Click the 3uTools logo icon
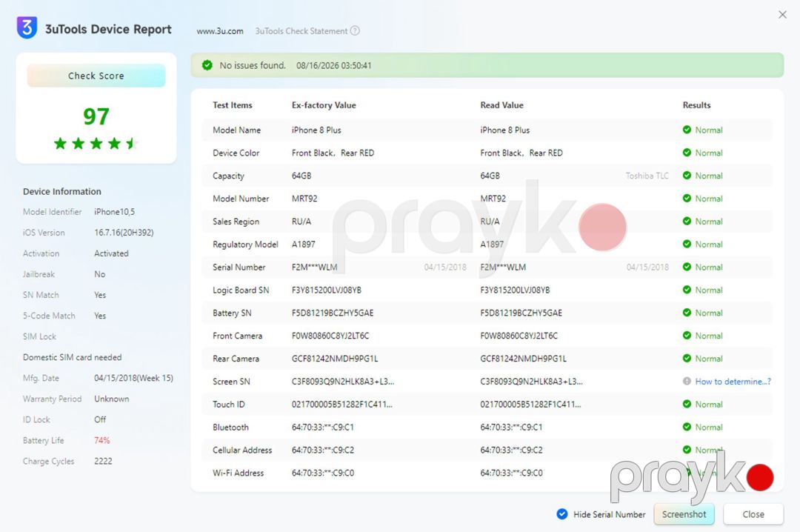This screenshot has width=800, height=532. 27,27
